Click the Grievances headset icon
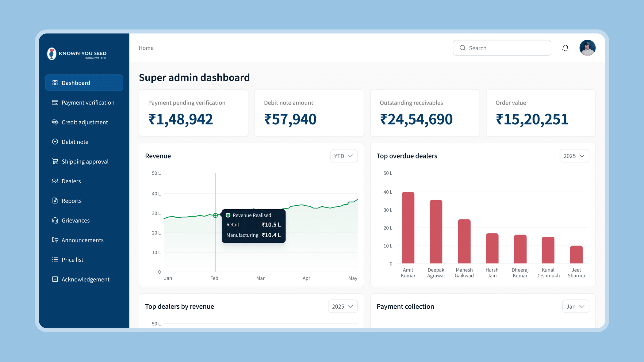644x362 pixels. 55,220
